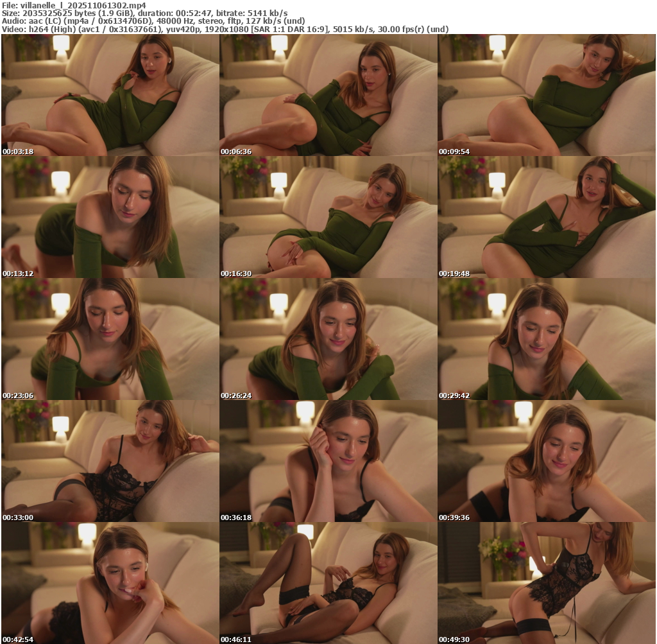Select the thumbnail marked 00:42:54
The width and height of the screenshot is (657, 644).
[x=110, y=583]
